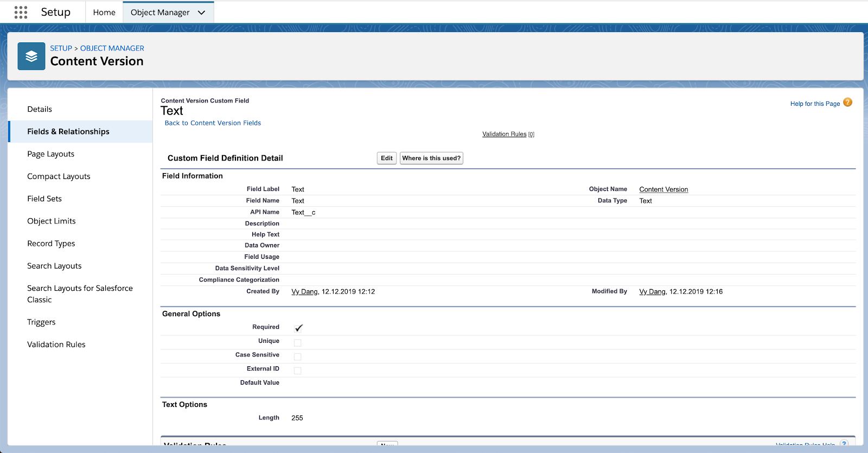868x453 pixels.
Task: Open Compact Layouts in the sidebar
Action: tap(59, 176)
